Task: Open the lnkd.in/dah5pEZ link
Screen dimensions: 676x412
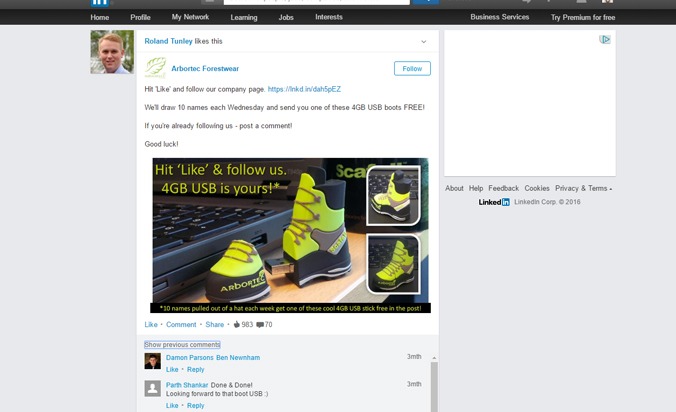Action: pyautogui.click(x=304, y=89)
